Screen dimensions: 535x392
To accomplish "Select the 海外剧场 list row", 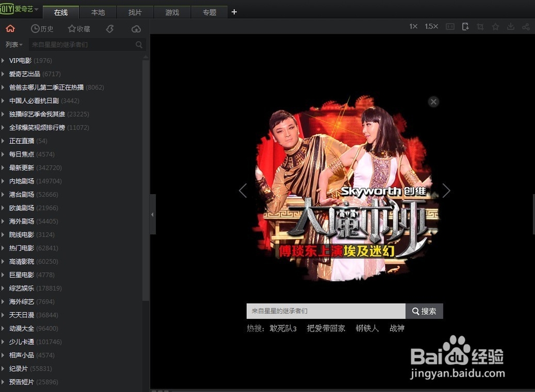I will click(x=71, y=221).
